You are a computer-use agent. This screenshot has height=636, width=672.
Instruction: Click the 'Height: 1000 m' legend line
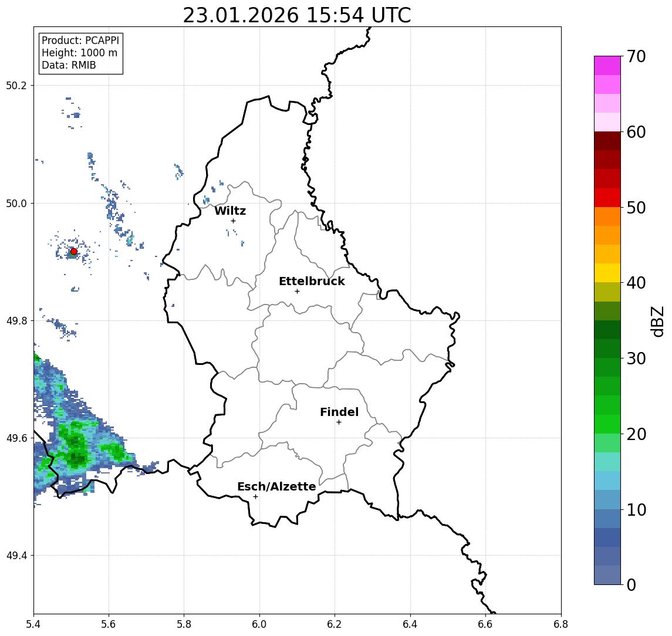pyautogui.click(x=79, y=53)
